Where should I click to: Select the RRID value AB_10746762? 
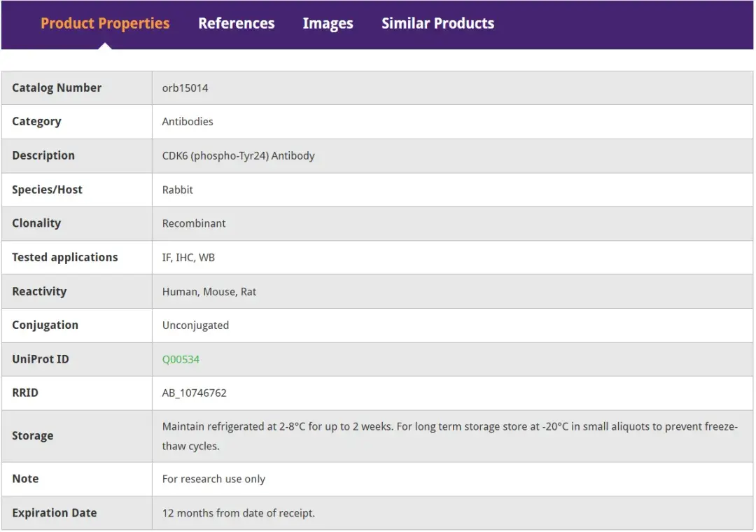coord(195,393)
